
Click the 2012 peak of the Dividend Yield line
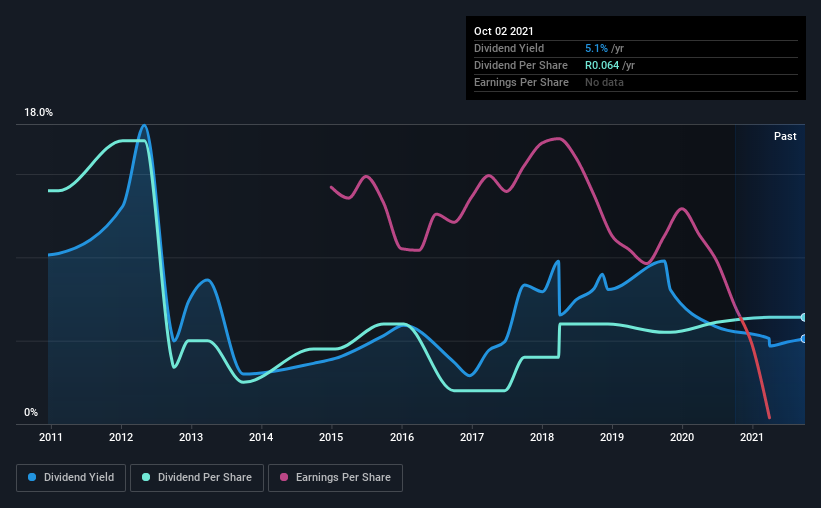click(x=145, y=126)
